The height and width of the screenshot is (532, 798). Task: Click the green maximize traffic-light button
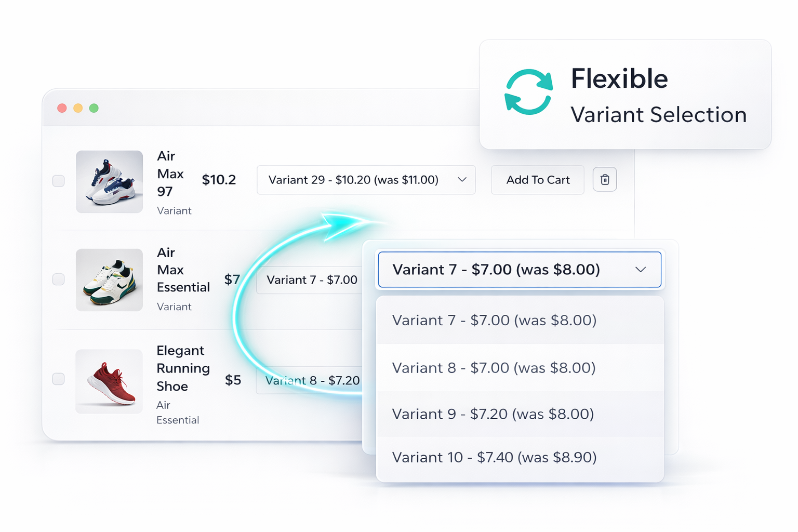[94, 108]
